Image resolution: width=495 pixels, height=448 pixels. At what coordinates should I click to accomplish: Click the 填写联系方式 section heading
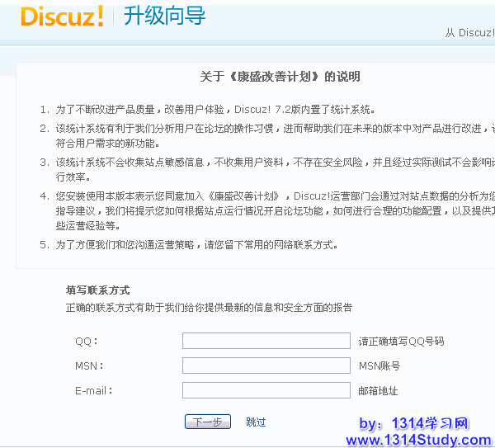tap(97, 290)
